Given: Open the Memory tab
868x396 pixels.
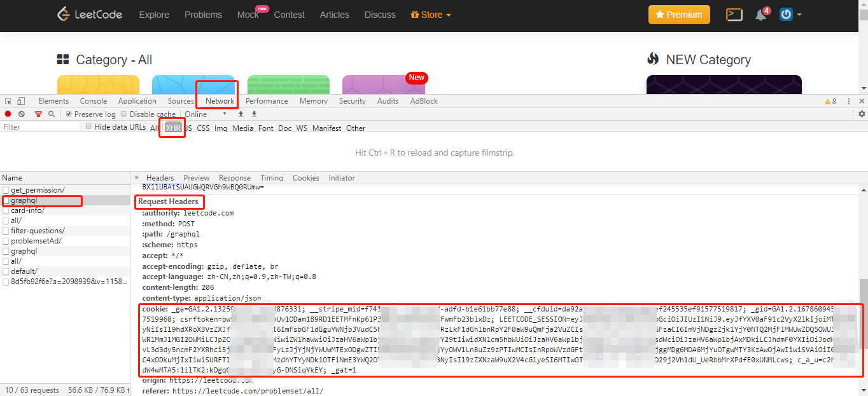Looking at the screenshot, I should (314, 101).
